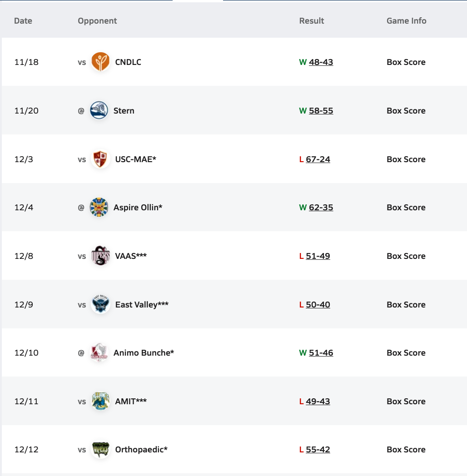Click the AMIT team logo
Image resolution: width=467 pixels, height=476 pixels.
click(100, 401)
